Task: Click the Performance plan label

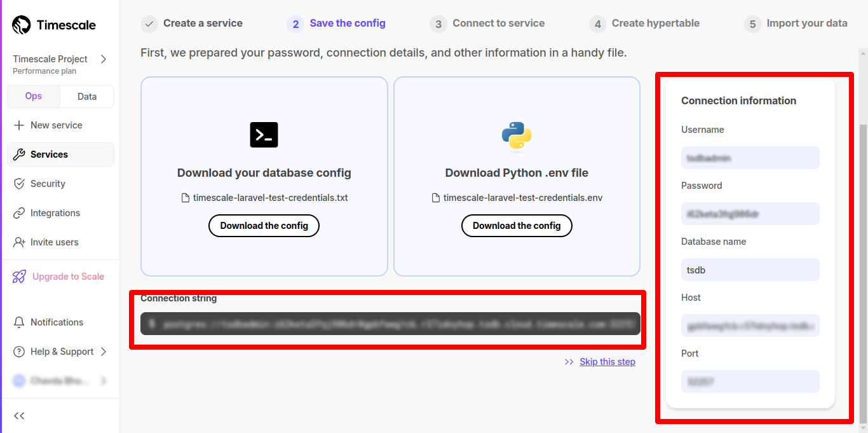Action: tap(44, 71)
